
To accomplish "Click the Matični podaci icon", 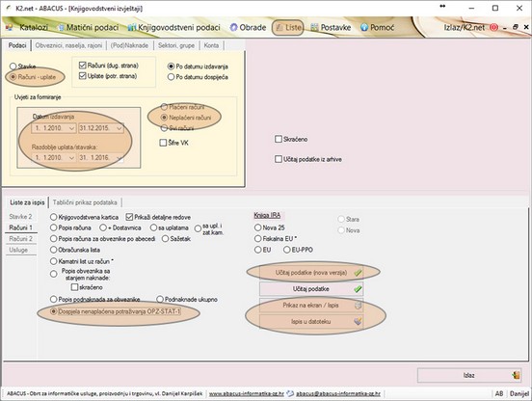I will click(x=61, y=28).
